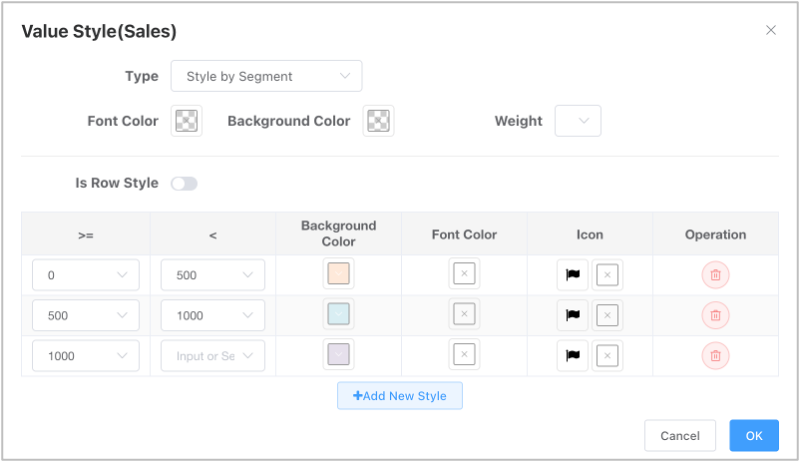This screenshot has width=800, height=462.
Task: Open the Type dropdown Style by Segment
Action: 266,76
